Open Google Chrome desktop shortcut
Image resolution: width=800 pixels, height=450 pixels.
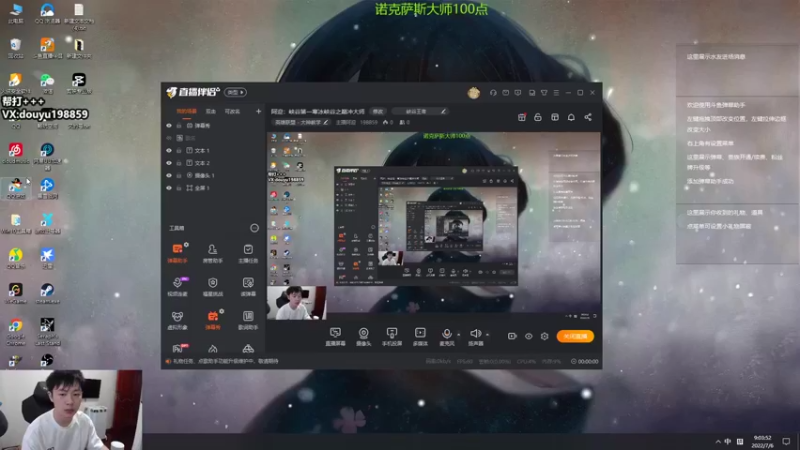(x=15, y=332)
